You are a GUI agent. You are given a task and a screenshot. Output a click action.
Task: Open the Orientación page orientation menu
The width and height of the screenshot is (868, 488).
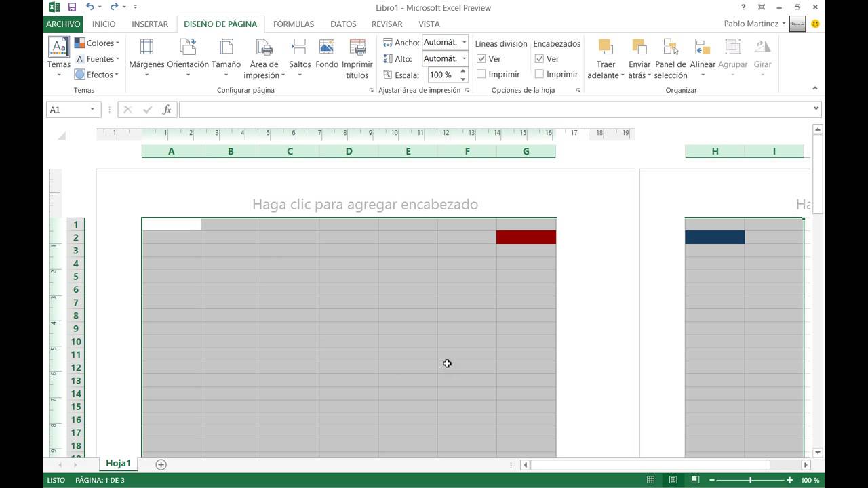(188, 58)
